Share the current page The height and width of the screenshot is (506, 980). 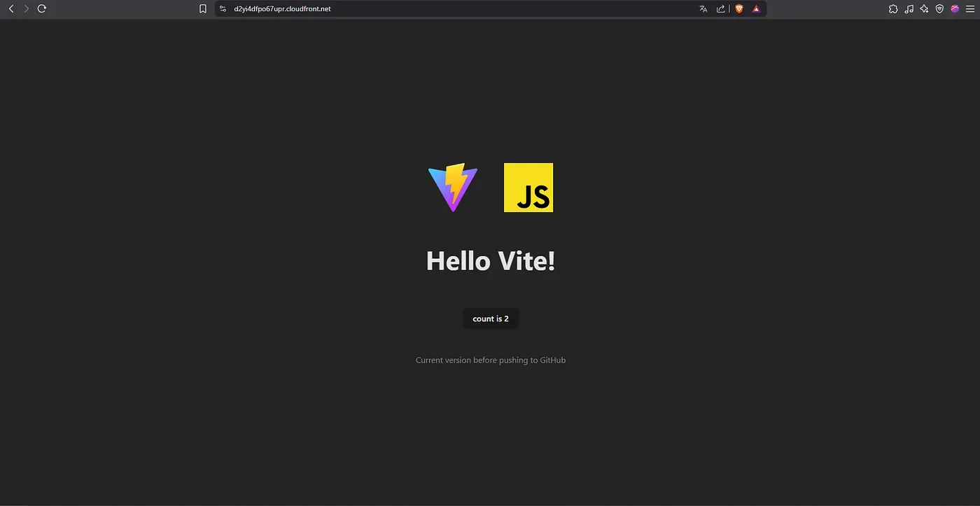coord(720,8)
